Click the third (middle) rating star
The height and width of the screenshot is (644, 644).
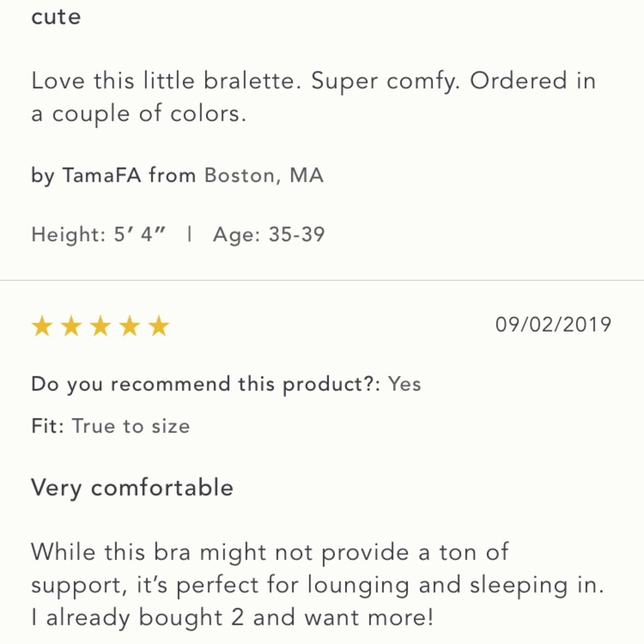tap(100, 327)
